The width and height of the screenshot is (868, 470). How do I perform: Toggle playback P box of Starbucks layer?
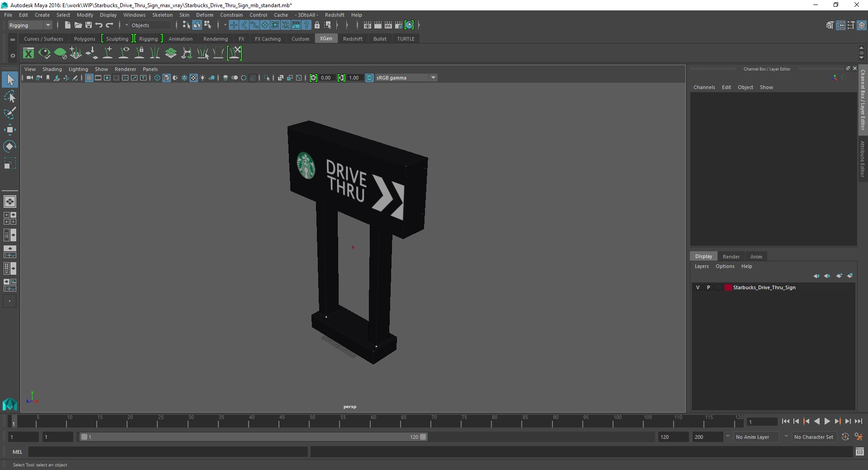pyautogui.click(x=708, y=287)
